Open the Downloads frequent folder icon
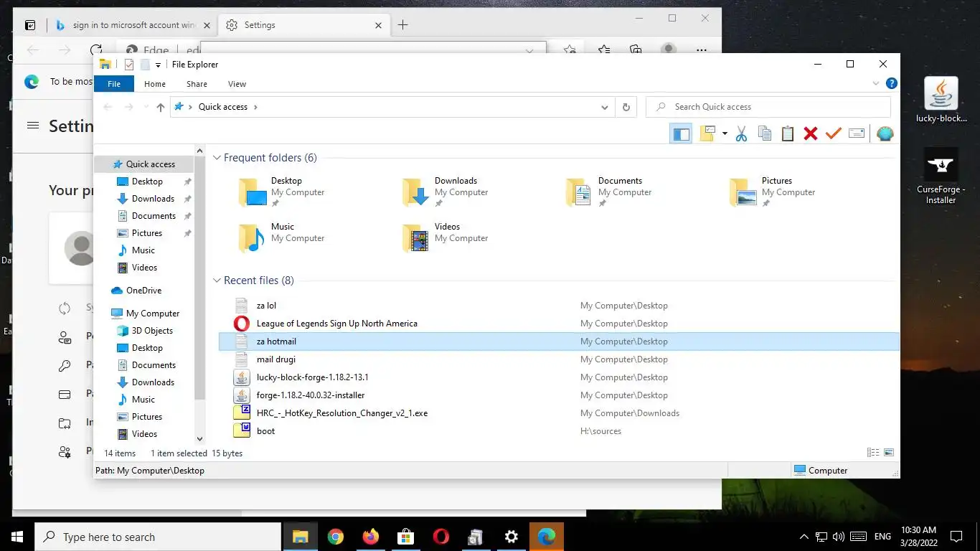 click(415, 192)
